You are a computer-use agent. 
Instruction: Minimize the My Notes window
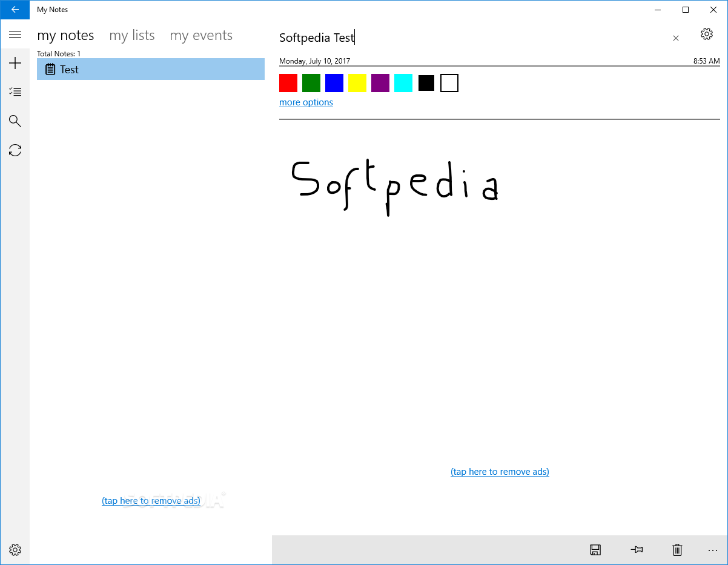(658, 10)
